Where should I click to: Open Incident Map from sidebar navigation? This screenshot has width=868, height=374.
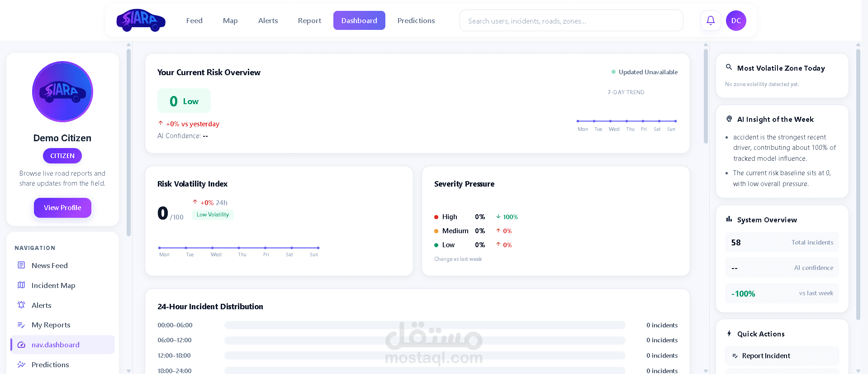(62, 285)
